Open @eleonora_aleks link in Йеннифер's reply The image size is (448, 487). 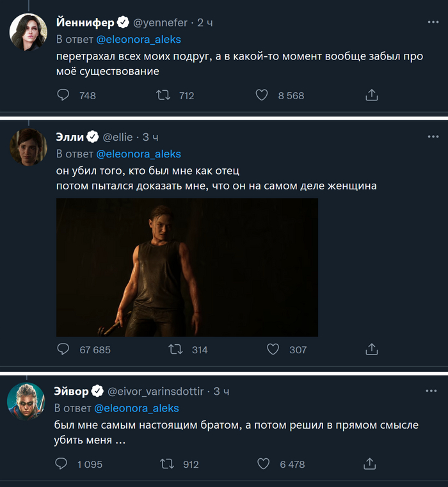[138, 39]
